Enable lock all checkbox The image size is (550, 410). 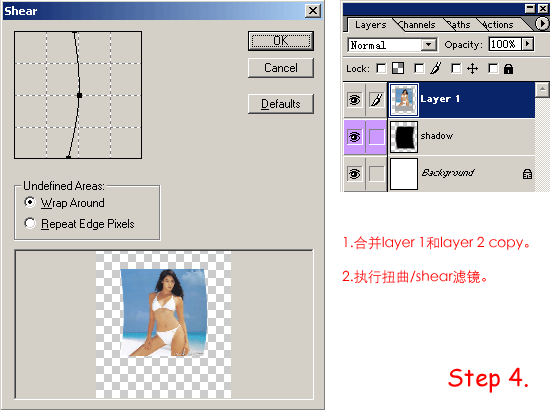493,68
